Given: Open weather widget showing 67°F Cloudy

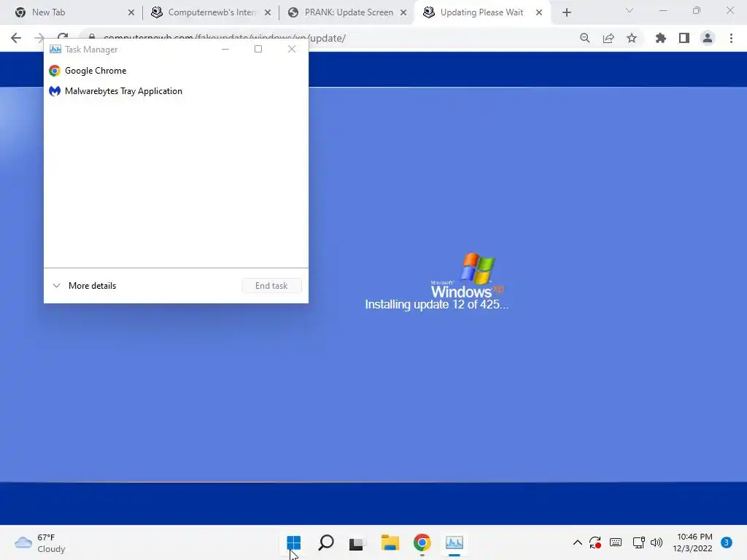Looking at the screenshot, I should (40, 542).
